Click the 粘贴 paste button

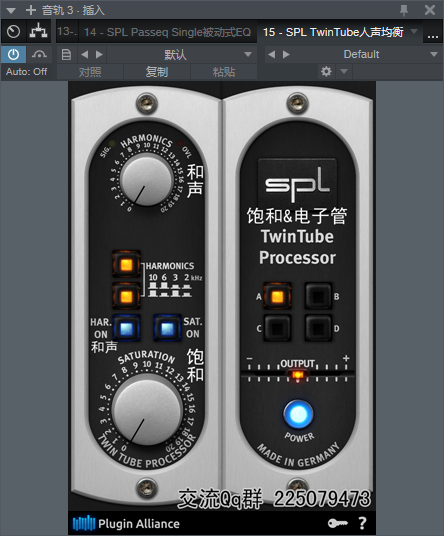coord(224,72)
